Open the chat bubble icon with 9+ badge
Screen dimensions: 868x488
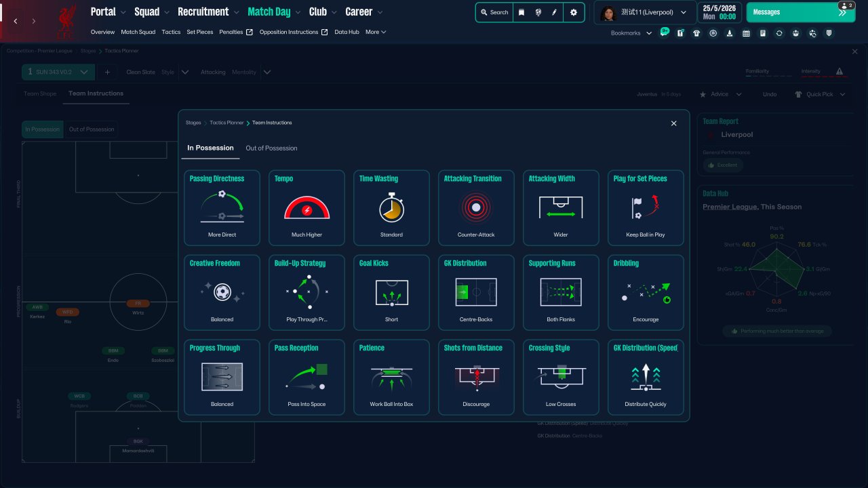[664, 33]
